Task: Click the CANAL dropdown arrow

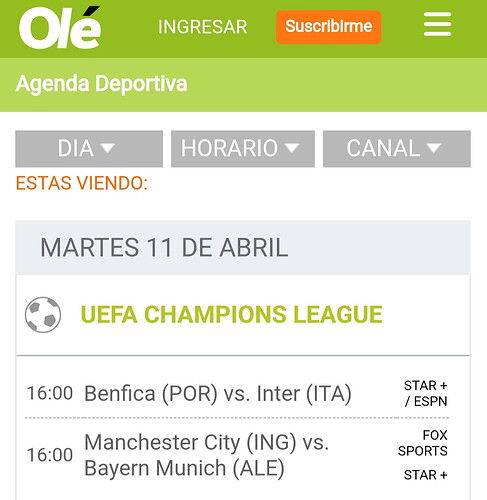Action: click(434, 148)
